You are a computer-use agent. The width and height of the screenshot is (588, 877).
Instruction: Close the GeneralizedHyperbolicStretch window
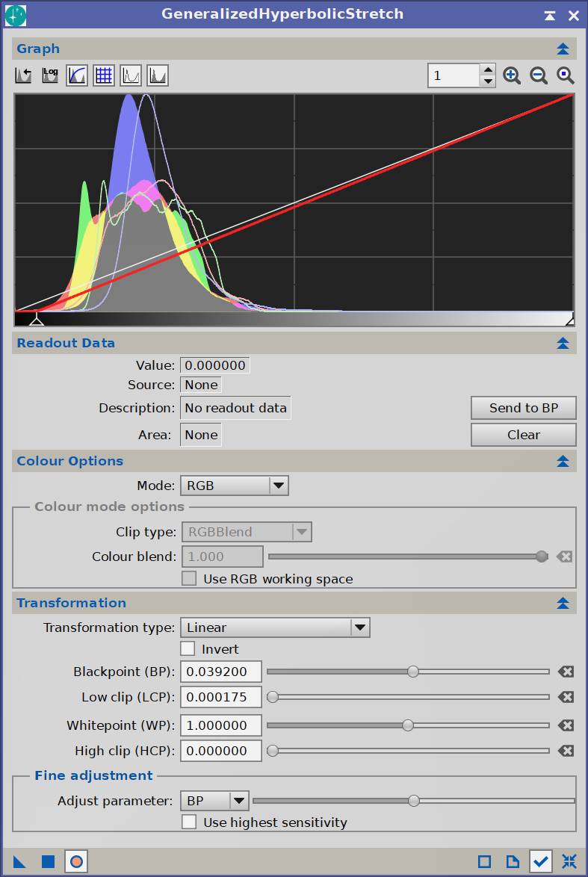click(574, 15)
